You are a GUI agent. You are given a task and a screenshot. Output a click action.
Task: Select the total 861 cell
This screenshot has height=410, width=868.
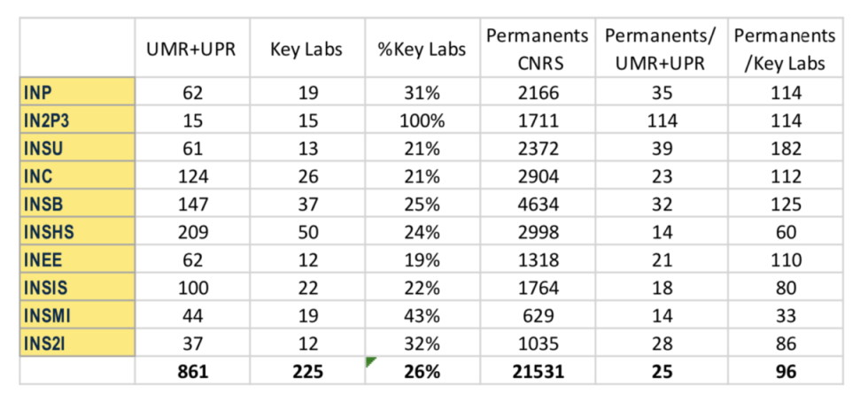[x=192, y=371]
